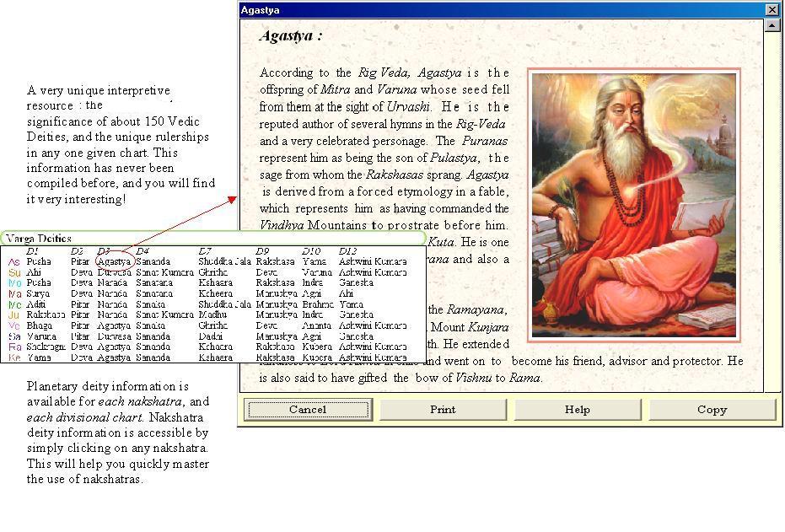
Task: Select the D9 column header
Action: click(x=262, y=250)
